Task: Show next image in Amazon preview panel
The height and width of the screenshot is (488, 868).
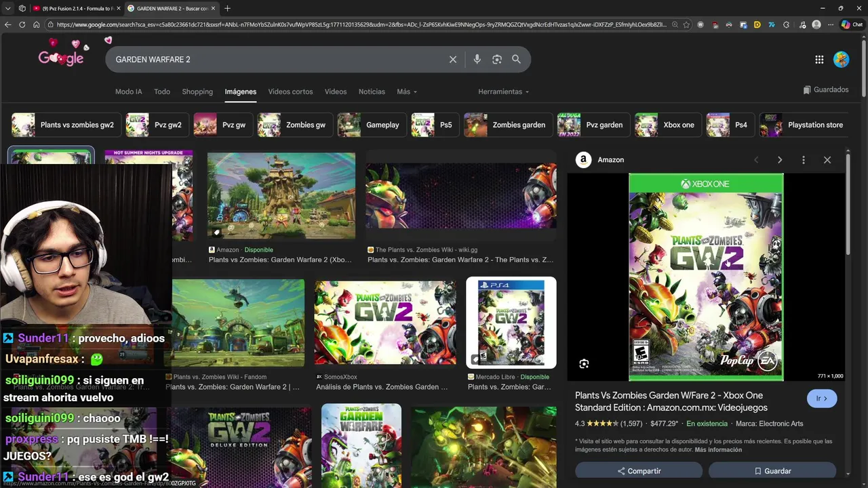Action: [780, 160]
